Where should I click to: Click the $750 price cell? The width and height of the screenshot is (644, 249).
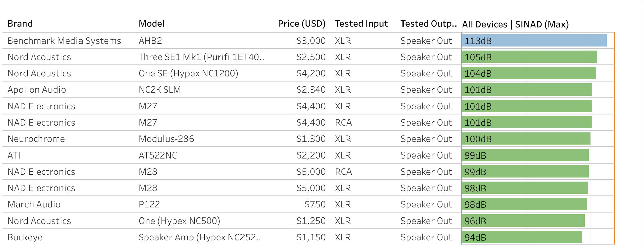[315, 204]
